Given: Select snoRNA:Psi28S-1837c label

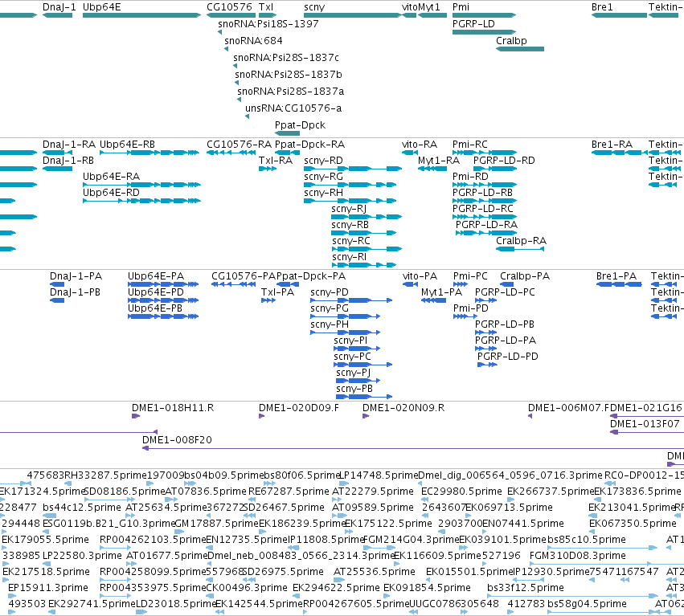Looking at the screenshot, I should 286,58.
